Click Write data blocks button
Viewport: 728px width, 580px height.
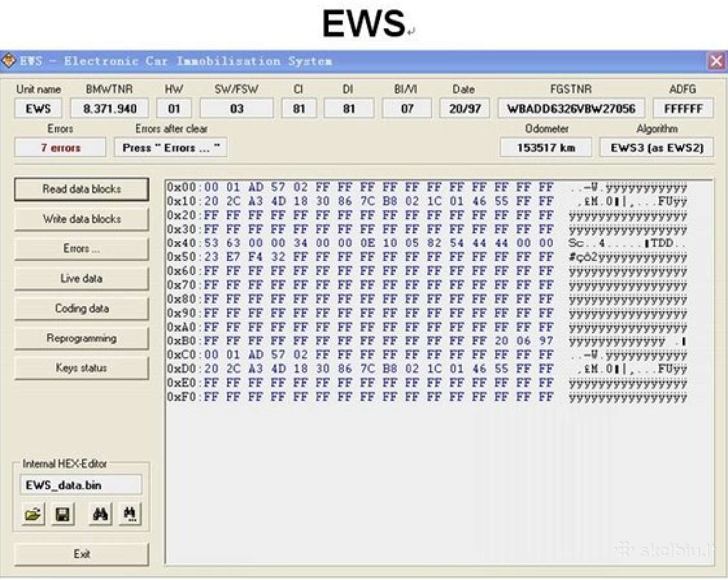pos(82,218)
